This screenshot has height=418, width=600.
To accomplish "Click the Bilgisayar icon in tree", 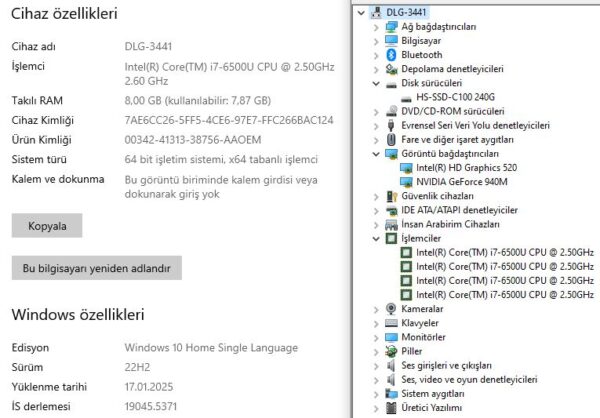I will pyautogui.click(x=391, y=41).
